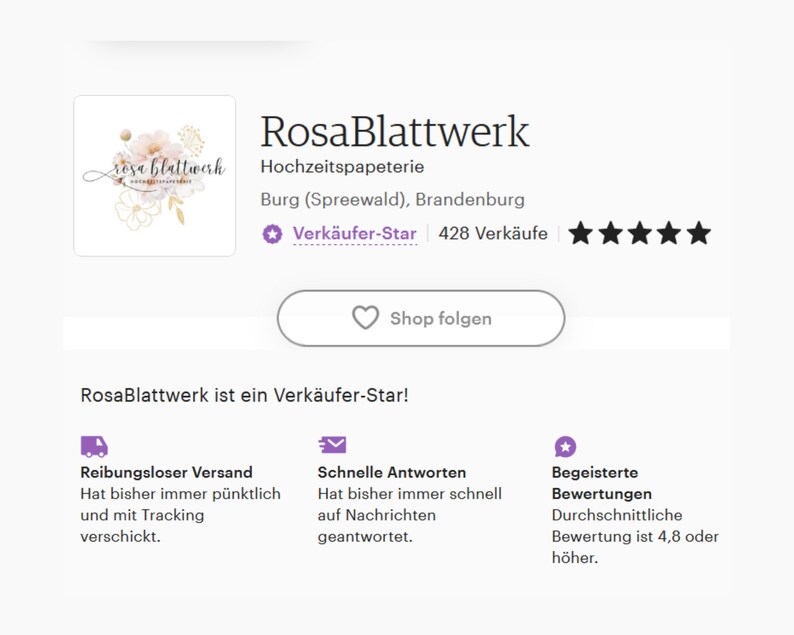Click the purple review star bubble icon
Image resolution: width=794 pixels, height=635 pixels.
tap(565, 447)
